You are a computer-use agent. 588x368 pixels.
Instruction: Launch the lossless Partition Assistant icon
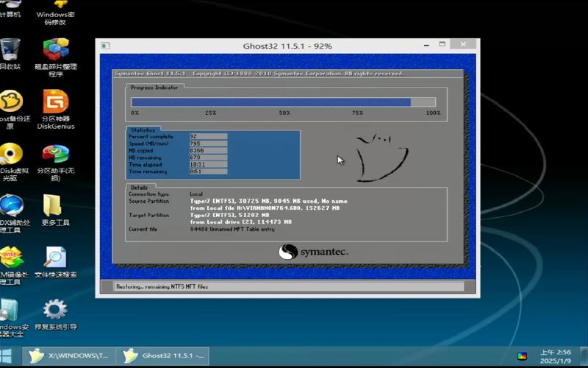pos(56,162)
